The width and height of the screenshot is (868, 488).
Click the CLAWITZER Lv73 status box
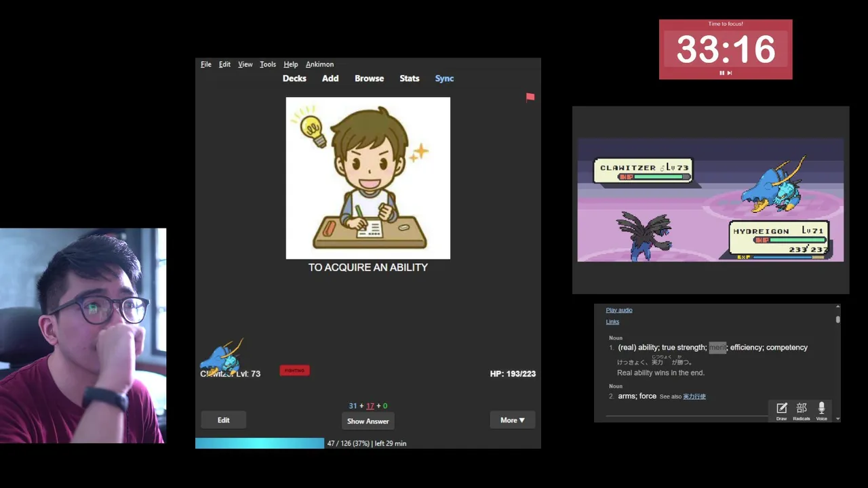[643, 171]
